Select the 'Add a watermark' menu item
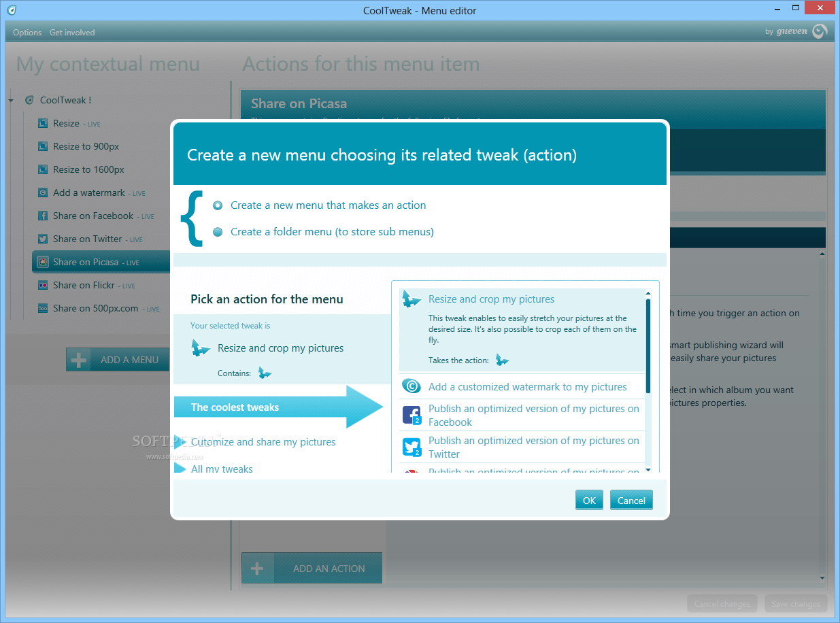Screen dimensions: 840x623 [99, 192]
